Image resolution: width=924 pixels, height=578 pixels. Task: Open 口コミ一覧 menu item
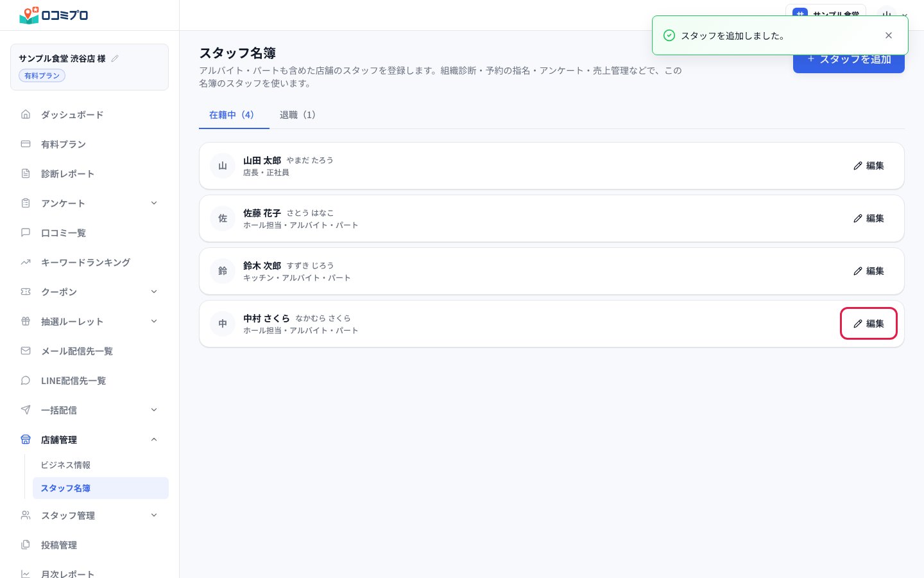pyautogui.click(x=90, y=232)
